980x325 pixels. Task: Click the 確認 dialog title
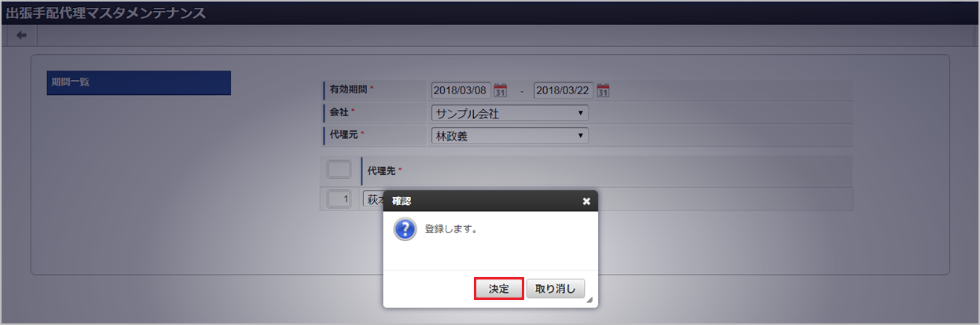pyautogui.click(x=401, y=201)
